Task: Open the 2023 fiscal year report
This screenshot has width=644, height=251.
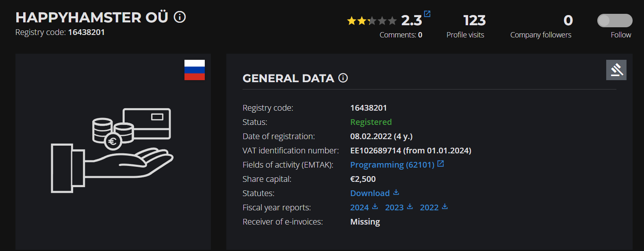Action: pyautogui.click(x=394, y=207)
